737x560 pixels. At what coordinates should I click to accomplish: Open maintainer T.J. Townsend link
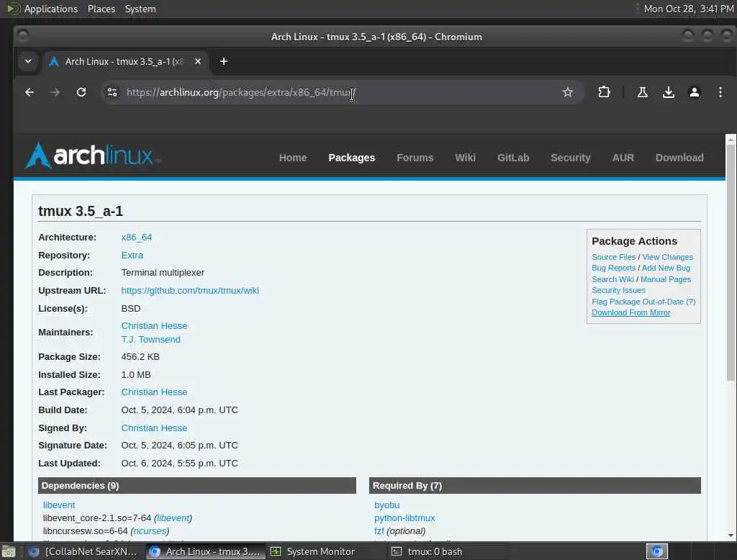click(x=151, y=340)
